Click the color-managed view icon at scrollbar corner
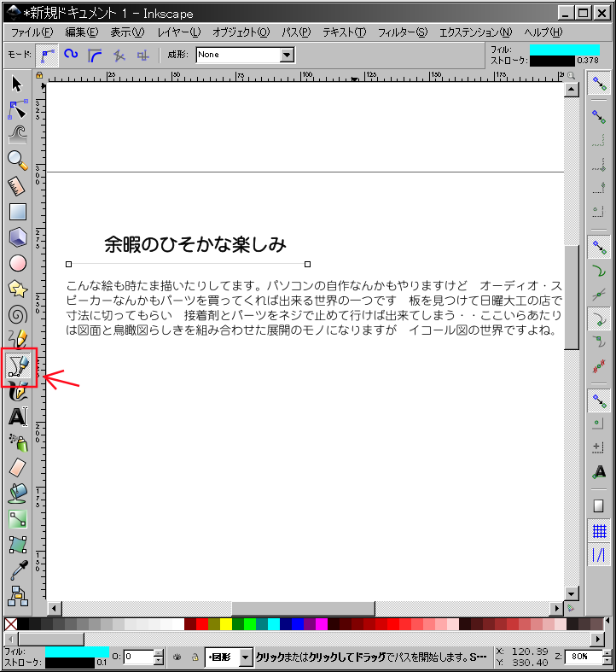 571,608
